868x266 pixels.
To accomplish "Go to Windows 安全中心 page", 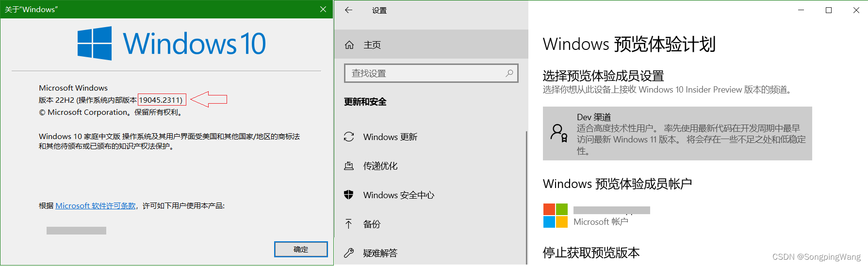I will [x=430, y=195].
